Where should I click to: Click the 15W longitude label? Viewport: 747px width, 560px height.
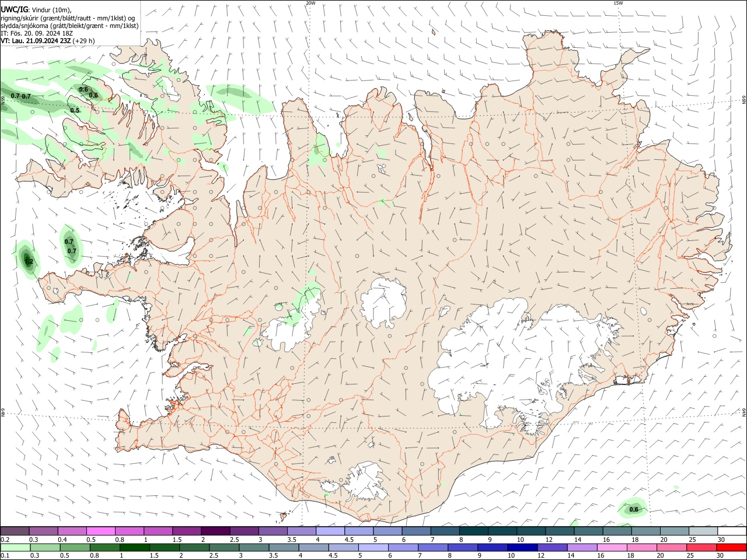pyautogui.click(x=618, y=3)
